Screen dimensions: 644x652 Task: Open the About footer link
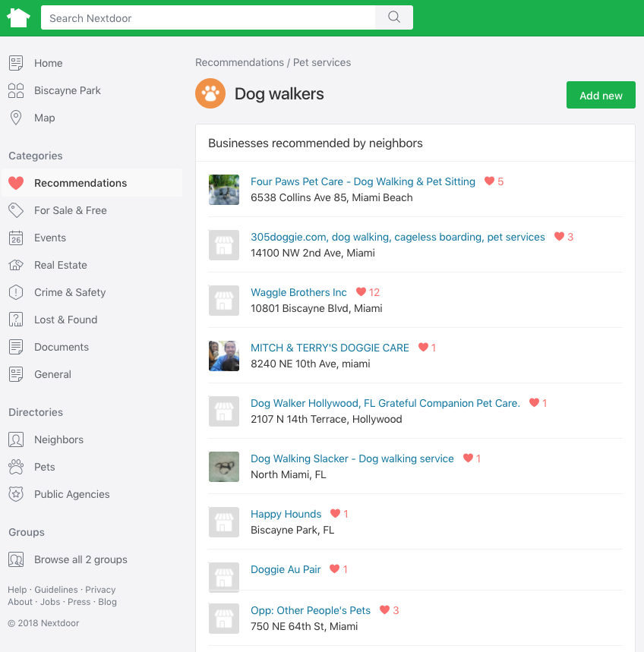[20, 602]
